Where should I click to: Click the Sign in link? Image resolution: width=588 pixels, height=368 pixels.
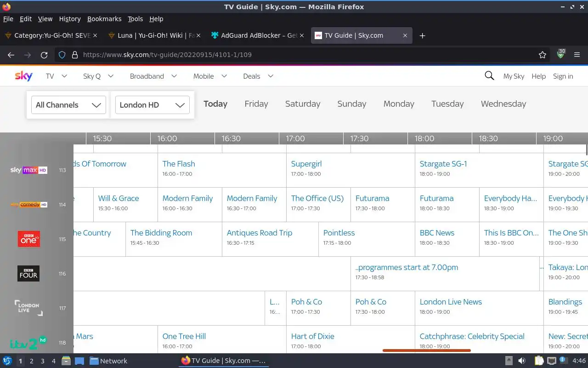click(563, 76)
